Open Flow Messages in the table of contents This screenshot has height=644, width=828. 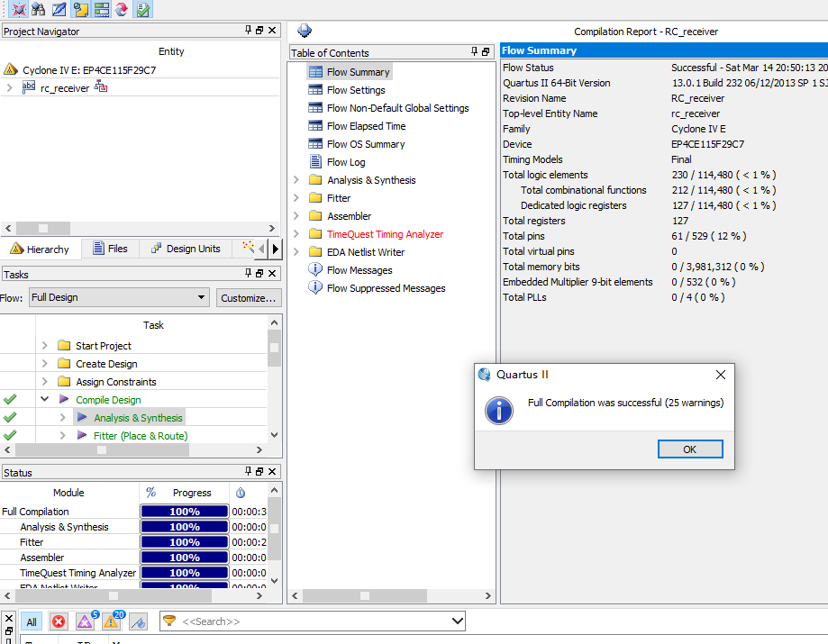point(359,270)
